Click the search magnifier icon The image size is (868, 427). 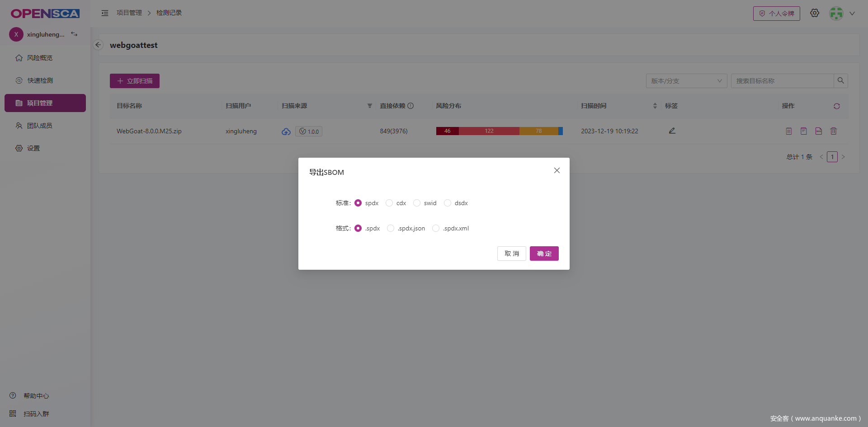[x=840, y=81]
